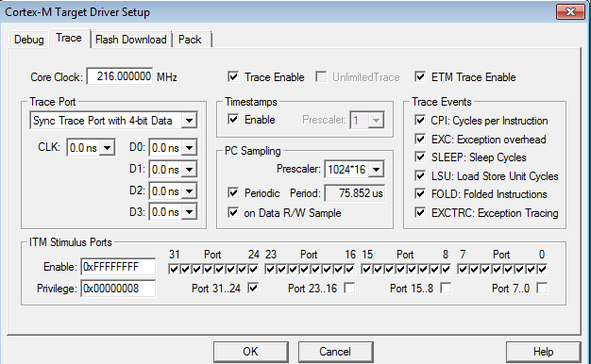Toggle ITM stimulus port 16 checkbox

(350, 269)
